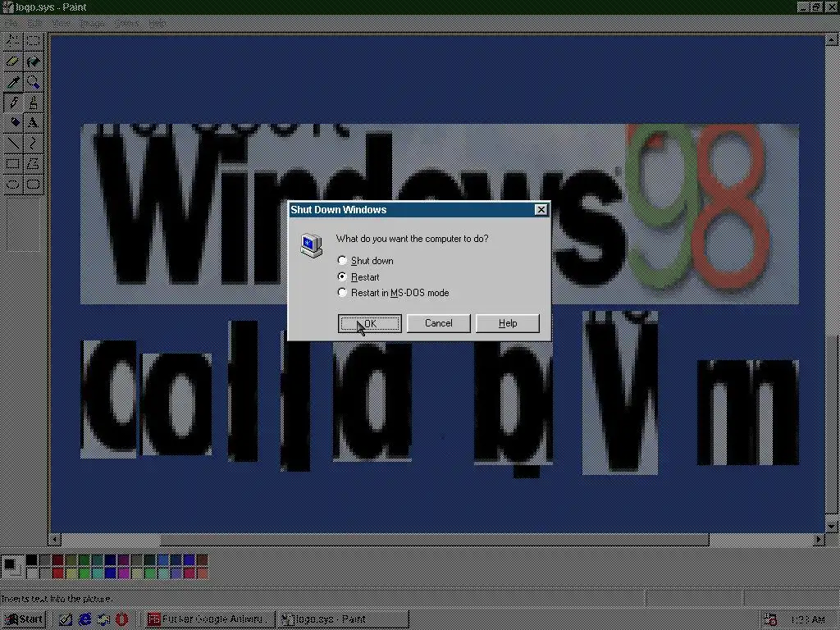Click the current foreground/background color box

tap(11, 567)
